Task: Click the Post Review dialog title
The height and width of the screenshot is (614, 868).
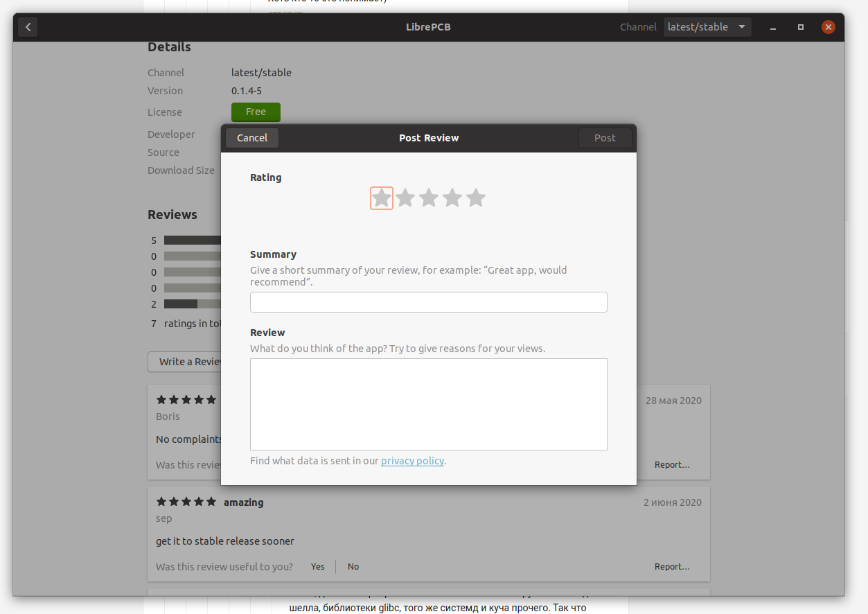Action: tap(429, 138)
